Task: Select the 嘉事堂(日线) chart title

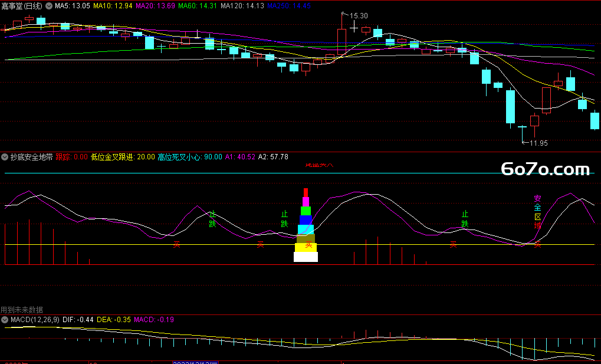Action: [x=21, y=6]
